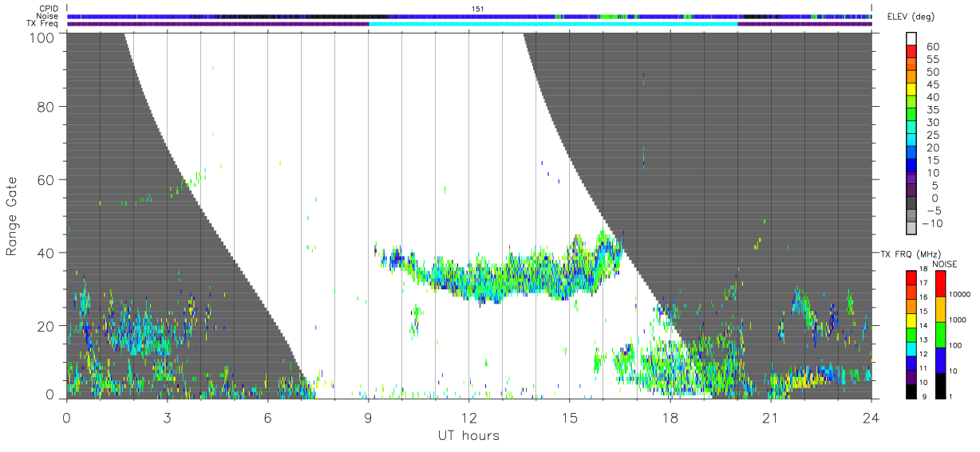The height and width of the screenshot is (452, 980).
Task: Click the white top swatch of ELEV colorbar
Action: (911, 39)
